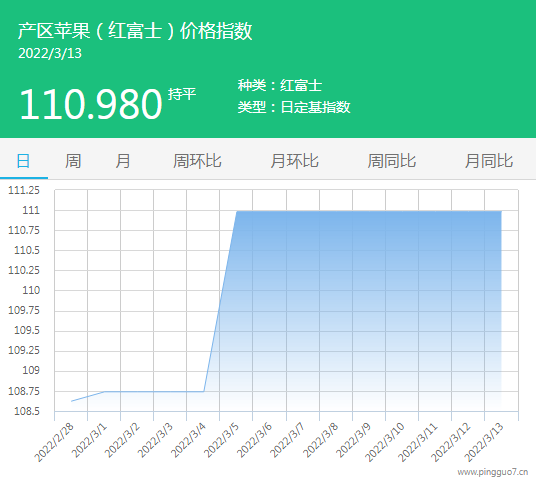
Task: Click the 2022/2/28 x-axis label
Action: [x=54, y=442]
